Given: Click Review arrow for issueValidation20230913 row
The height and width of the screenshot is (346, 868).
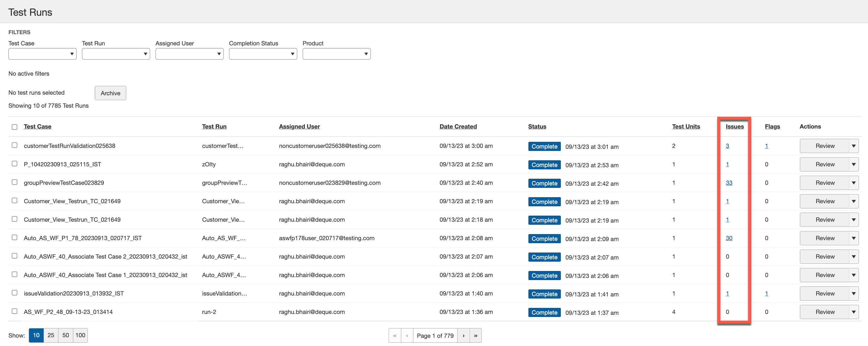Looking at the screenshot, I should (x=853, y=293).
